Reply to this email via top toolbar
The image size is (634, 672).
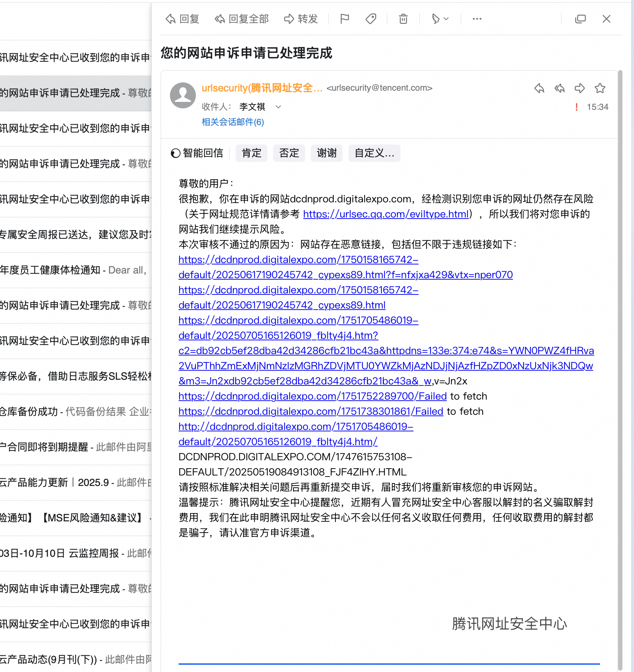[182, 19]
